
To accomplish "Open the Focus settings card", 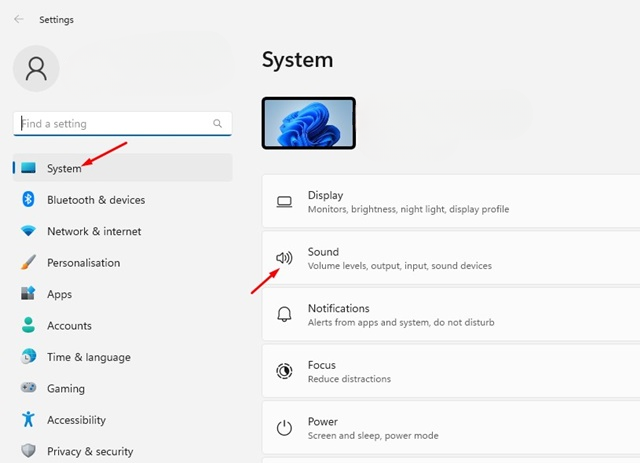I will tap(451, 371).
